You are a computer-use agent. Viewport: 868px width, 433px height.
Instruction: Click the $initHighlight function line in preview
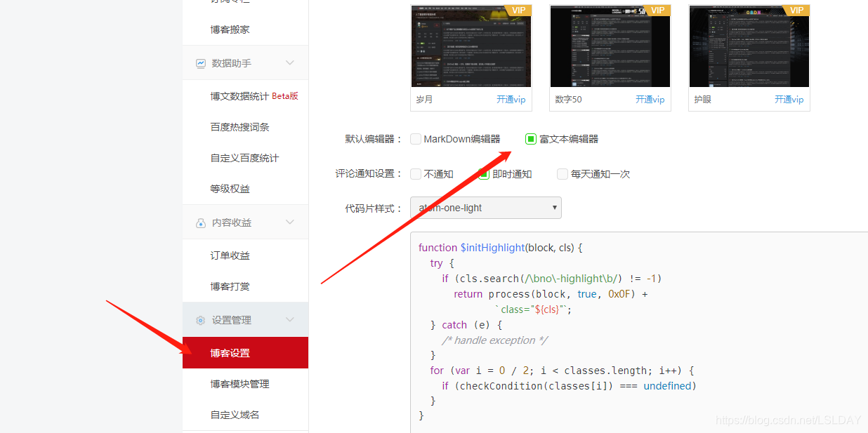pyautogui.click(x=501, y=248)
